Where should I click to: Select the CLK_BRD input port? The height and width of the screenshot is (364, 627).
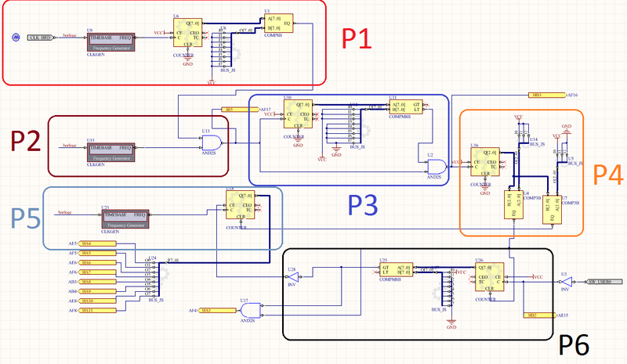pyautogui.click(x=39, y=37)
